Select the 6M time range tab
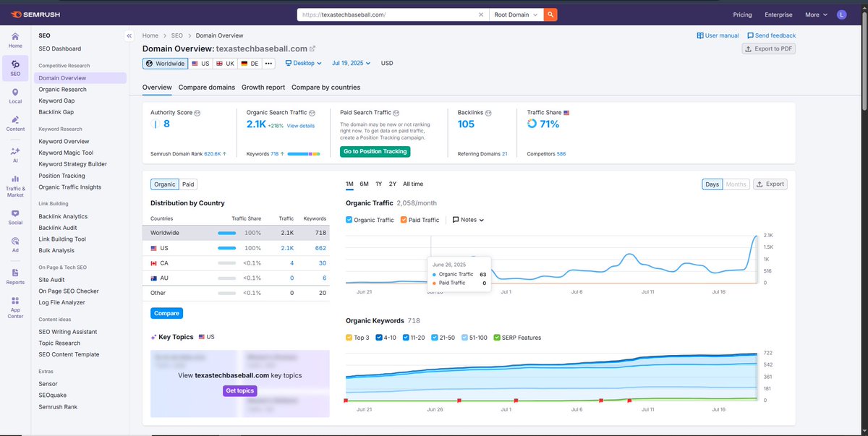Image resolution: width=868 pixels, height=436 pixels. [364, 184]
